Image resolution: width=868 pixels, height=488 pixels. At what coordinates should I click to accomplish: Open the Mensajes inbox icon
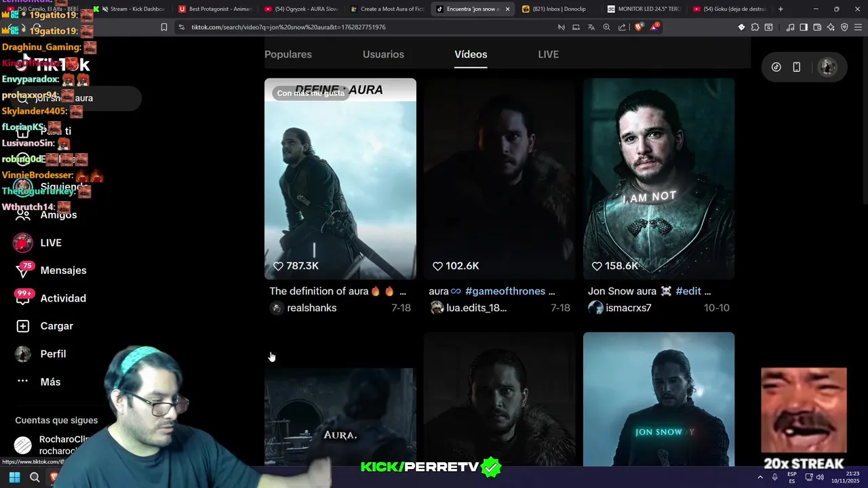[x=23, y=270]
